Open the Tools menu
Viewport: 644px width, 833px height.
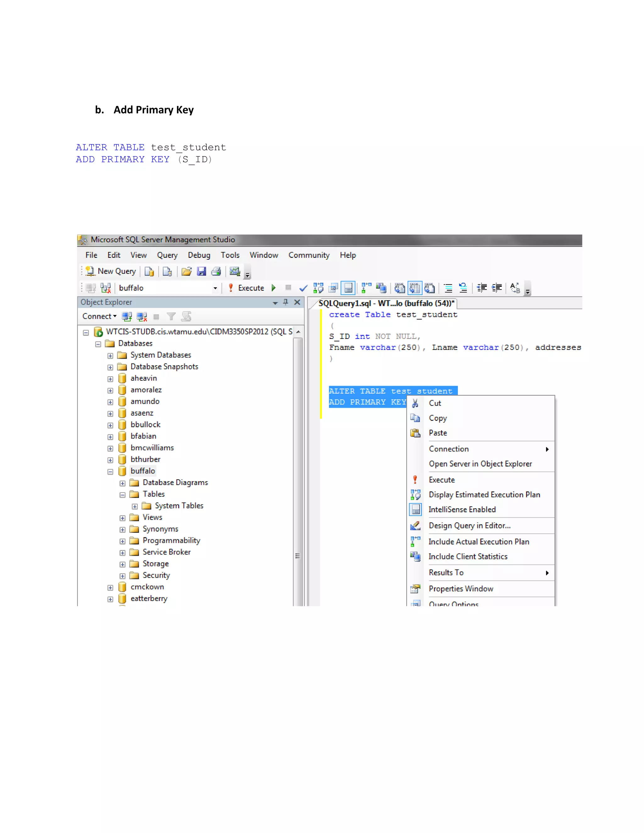click(230, 255)
